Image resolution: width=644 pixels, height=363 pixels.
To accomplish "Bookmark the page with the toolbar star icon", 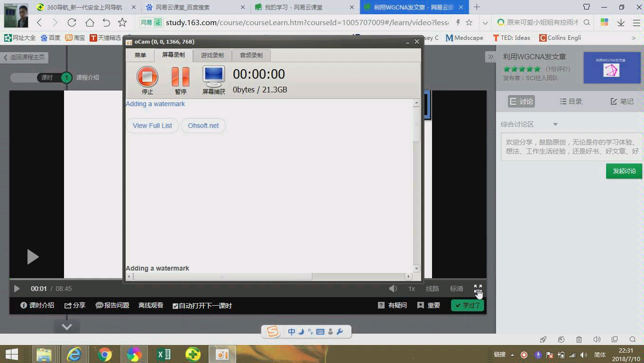I will 122,22.
